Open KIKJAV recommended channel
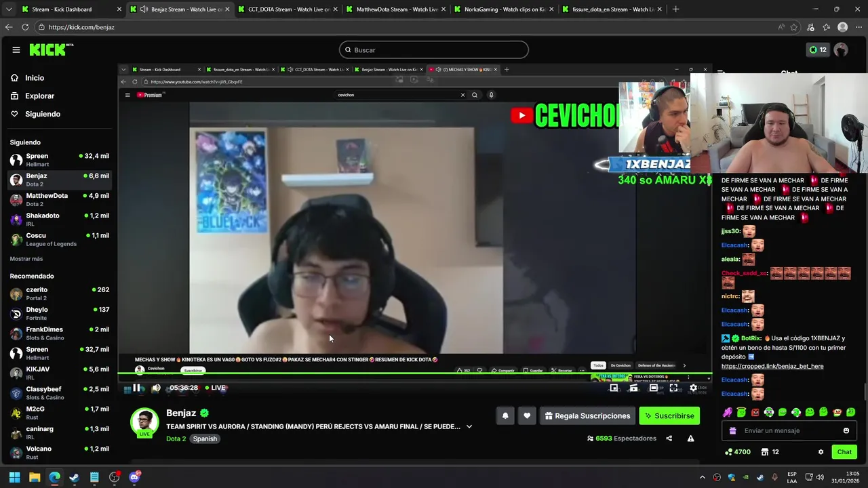The image size is (868, 488). point(60,373)
